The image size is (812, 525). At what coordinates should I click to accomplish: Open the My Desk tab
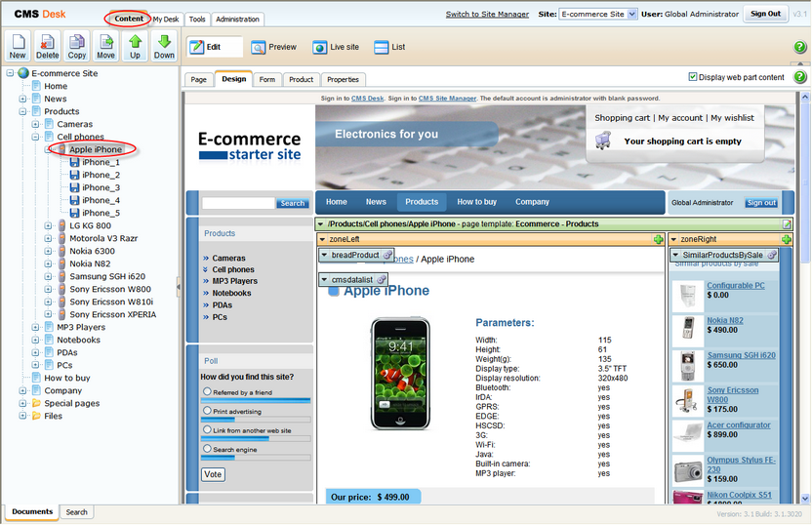point(166,20)
